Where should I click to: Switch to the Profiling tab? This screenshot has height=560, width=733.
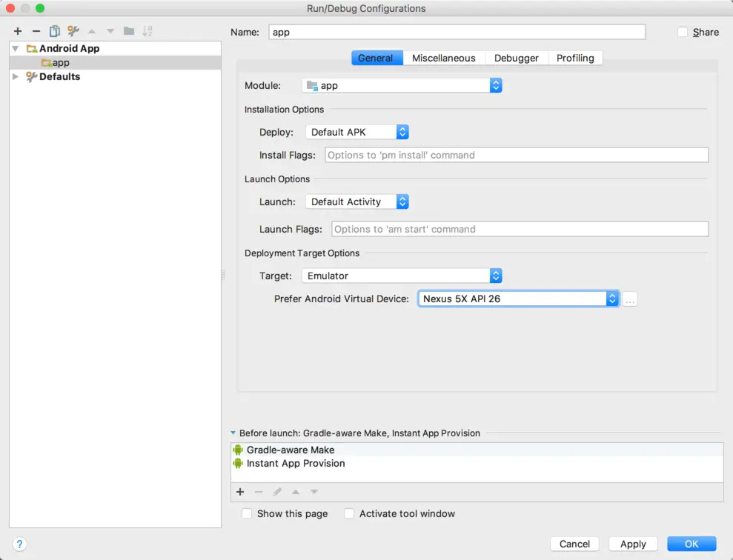(575, 58)
